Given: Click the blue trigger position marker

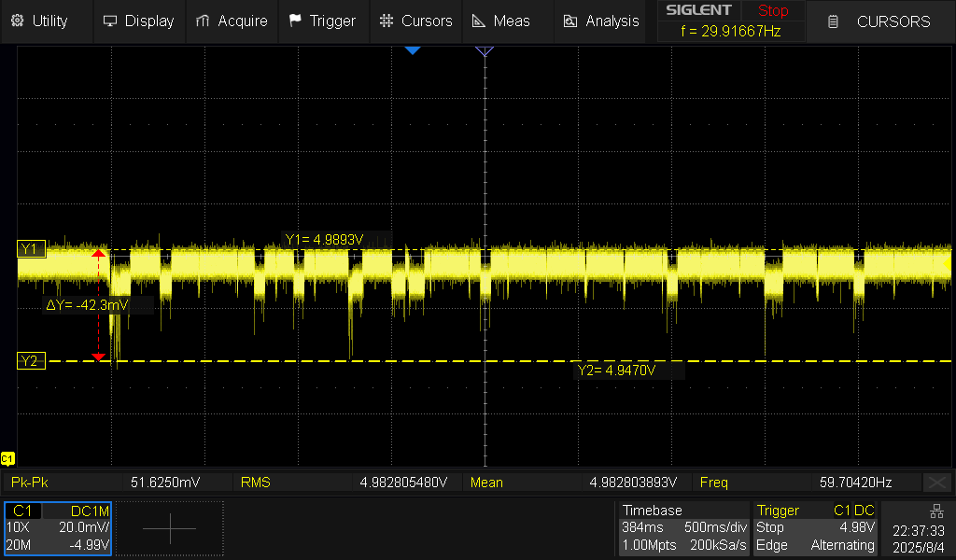Looking at the screenshot, I should tap(413, 50).
